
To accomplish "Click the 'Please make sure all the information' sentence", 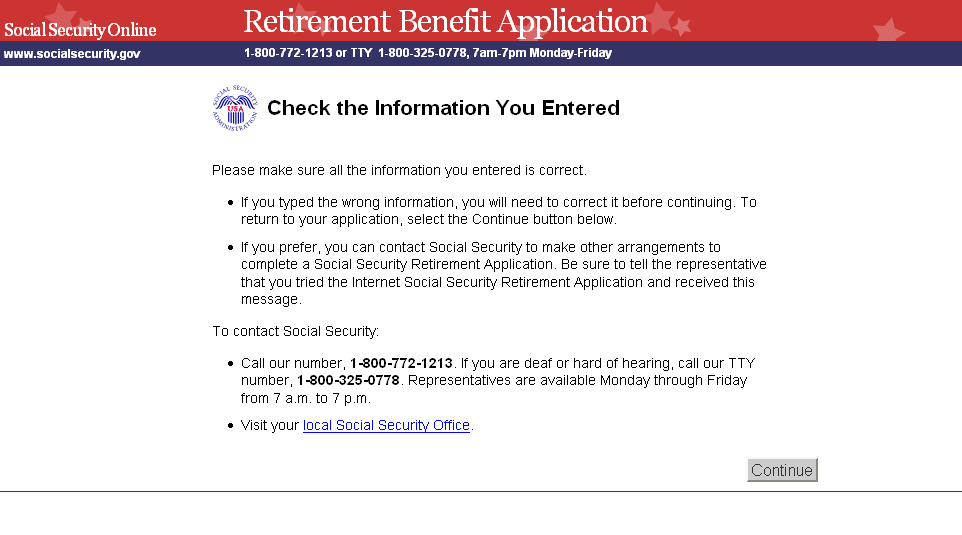I will tap(399, 170).
